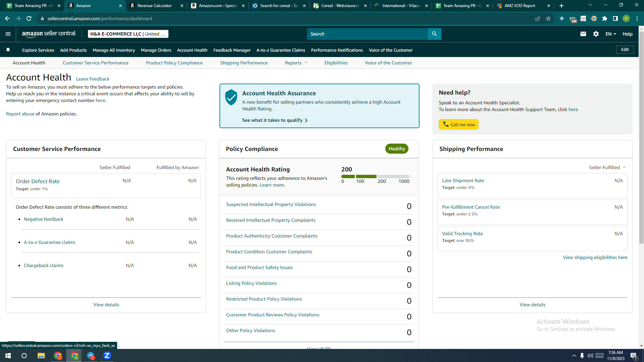Click the Account Health Rating progress bar

coord(375,176)
